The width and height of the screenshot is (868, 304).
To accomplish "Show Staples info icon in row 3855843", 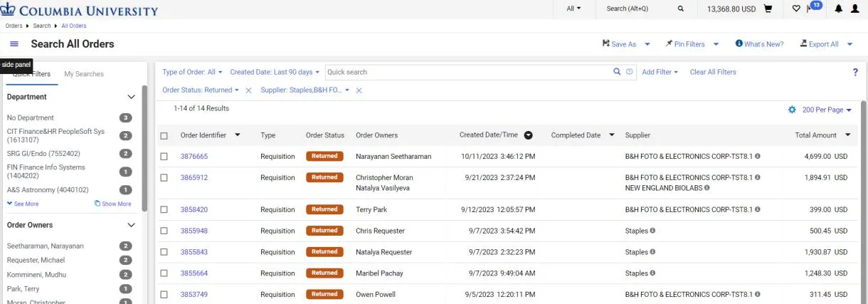I will (x=652, y=252).
